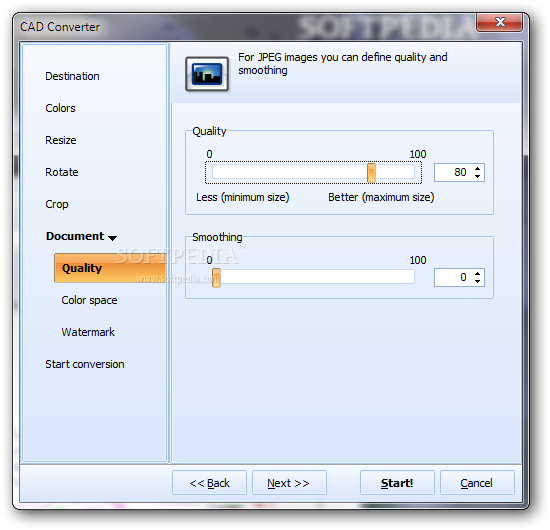Viewport: 550px width, 530px height.
Task: Switch to the Crop page
Action: point(57,204)
